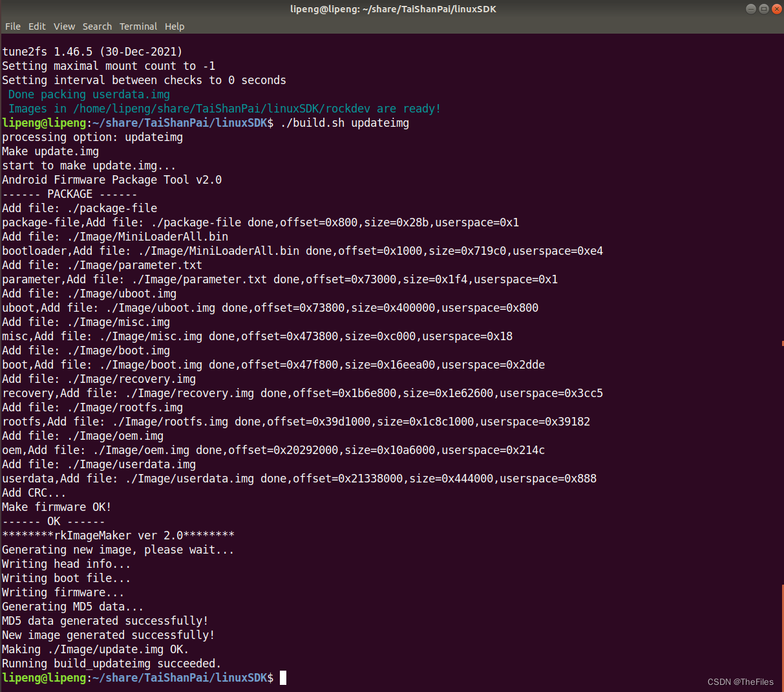
Task: Click 'Generating MD5 data...' line
Action: click(x=73, y=607)
